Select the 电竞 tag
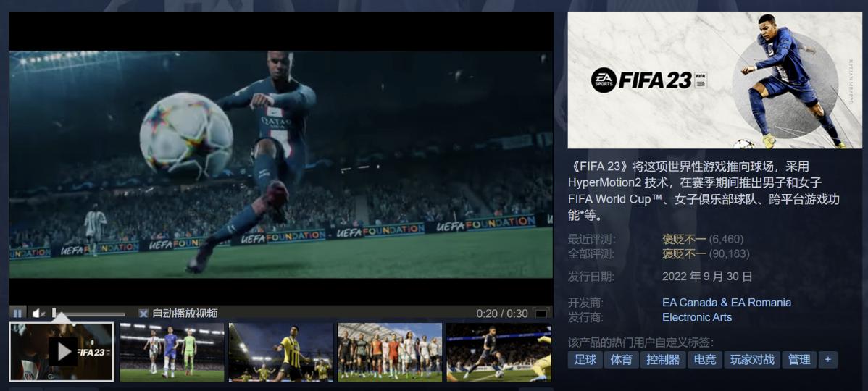The height and width of the screenshot is (391, 868). pos(705,359)
